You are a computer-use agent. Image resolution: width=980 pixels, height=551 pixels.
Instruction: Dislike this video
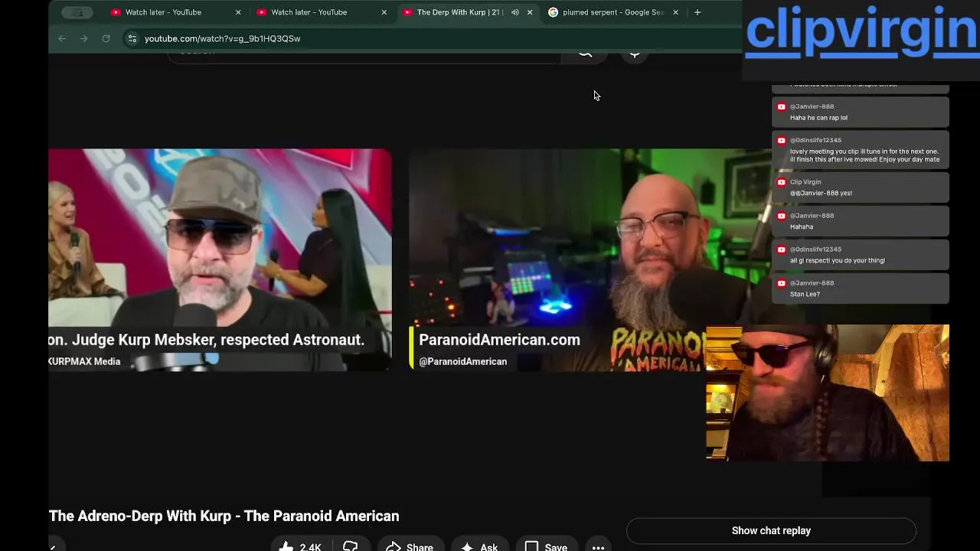tap(351, 546)
